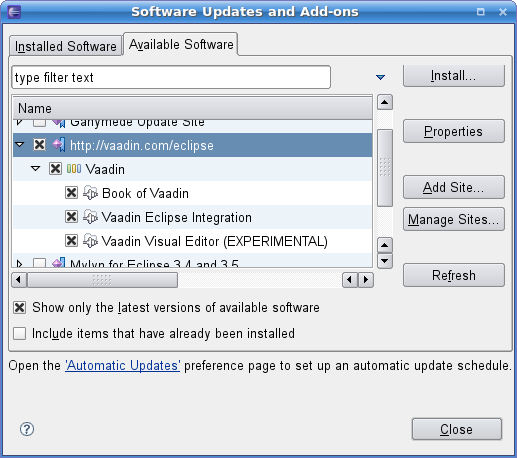
Task: Open the 'Automatic Updates' preference link
Action: point(123,366)
